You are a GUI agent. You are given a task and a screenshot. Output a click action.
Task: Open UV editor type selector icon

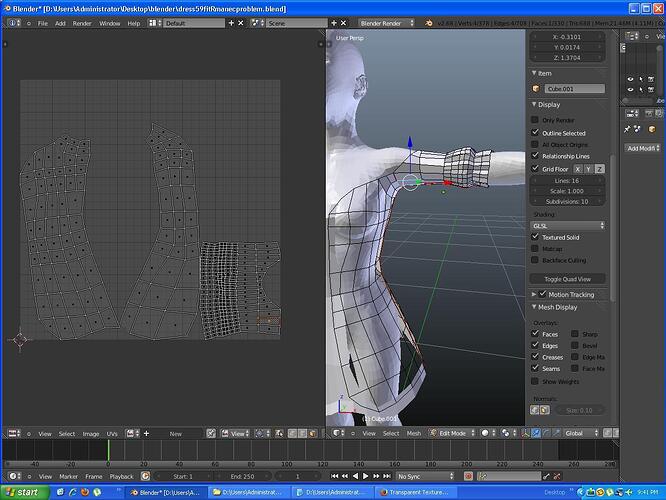tap(14, 433)
